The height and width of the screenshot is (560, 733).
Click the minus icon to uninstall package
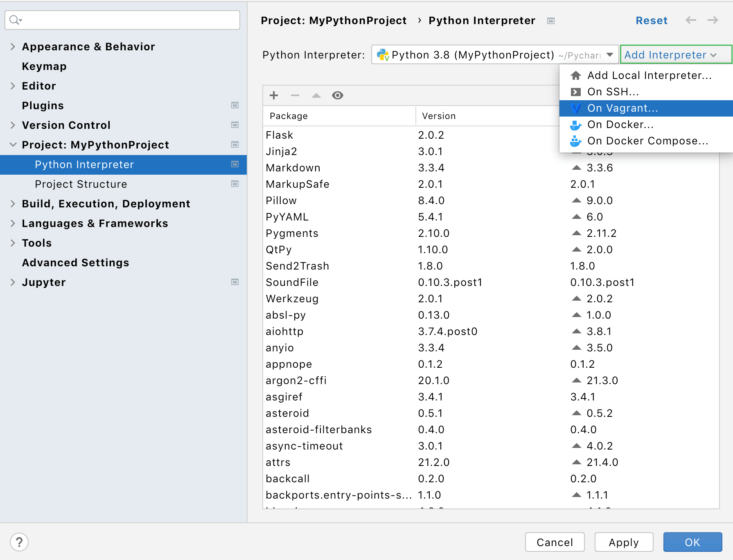[295, 95]
